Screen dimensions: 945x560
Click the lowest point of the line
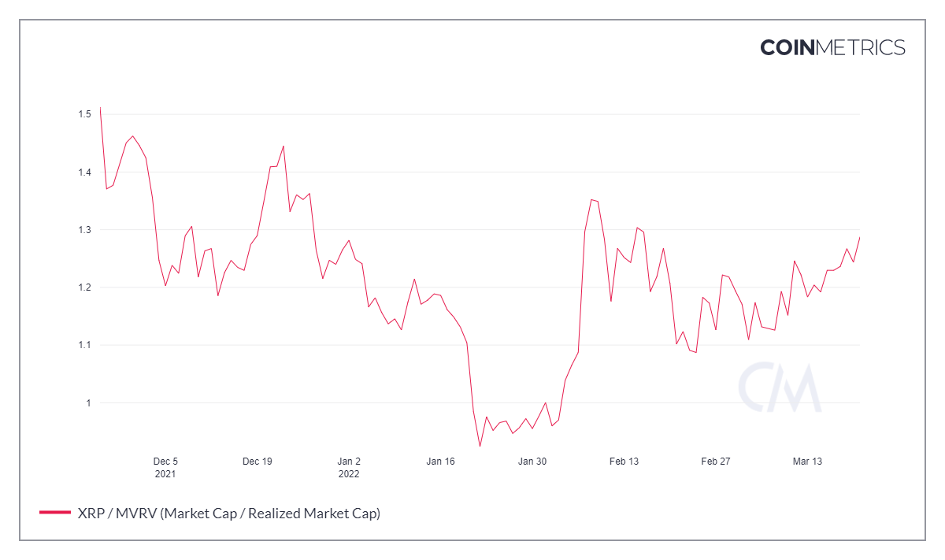click(480, 447)
